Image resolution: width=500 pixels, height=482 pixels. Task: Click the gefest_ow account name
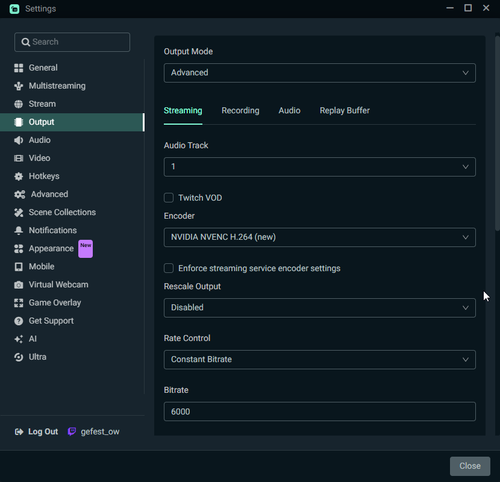click(100, 432)
